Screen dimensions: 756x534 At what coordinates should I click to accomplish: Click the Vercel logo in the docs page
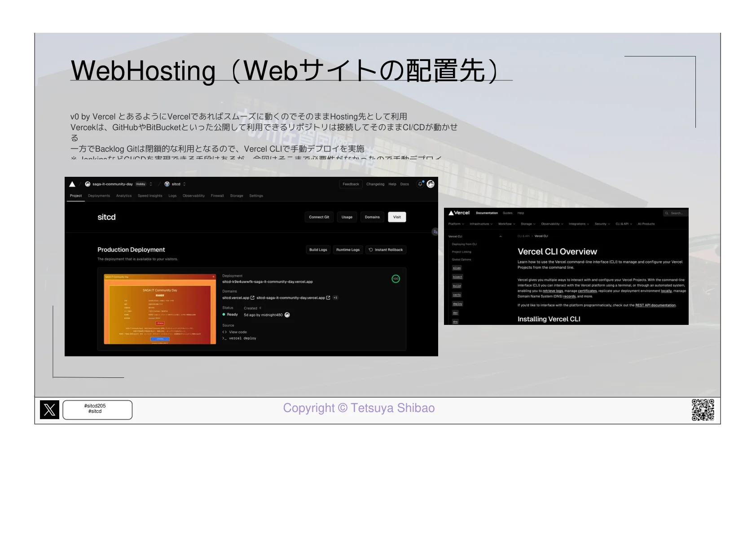pos(459,213)
